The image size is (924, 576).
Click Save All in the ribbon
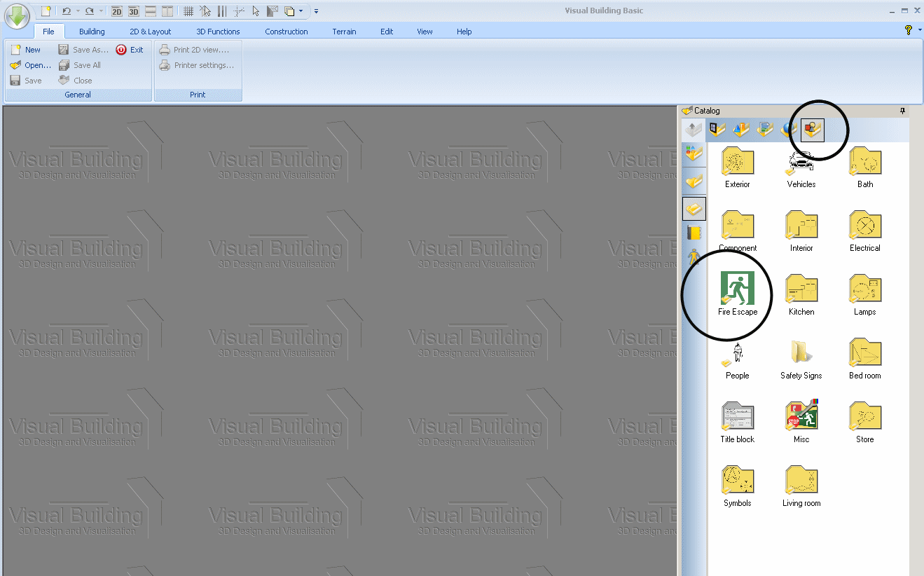pos(80,65)
